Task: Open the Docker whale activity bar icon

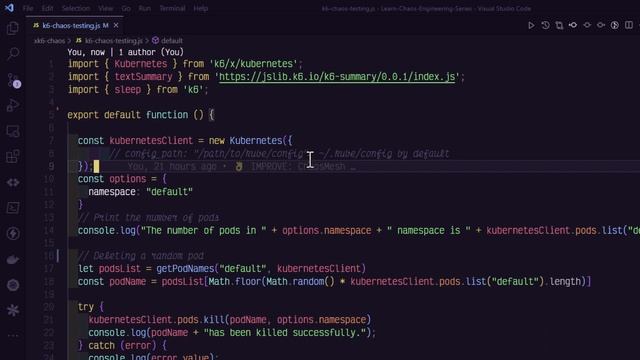Action: (13, 259)
